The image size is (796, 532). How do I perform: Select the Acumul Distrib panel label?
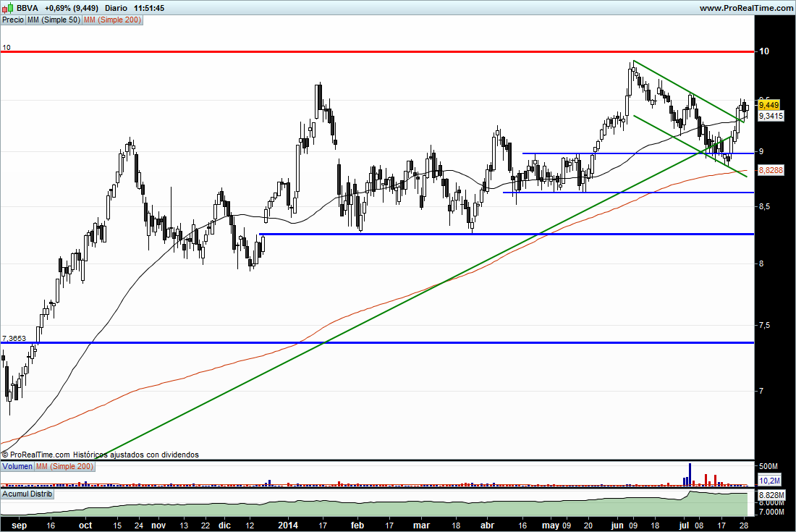pos(27,494)
